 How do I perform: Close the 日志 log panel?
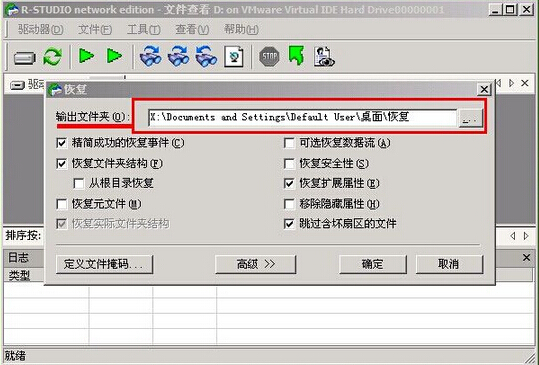pyautogui.click(x=526, y=257)
